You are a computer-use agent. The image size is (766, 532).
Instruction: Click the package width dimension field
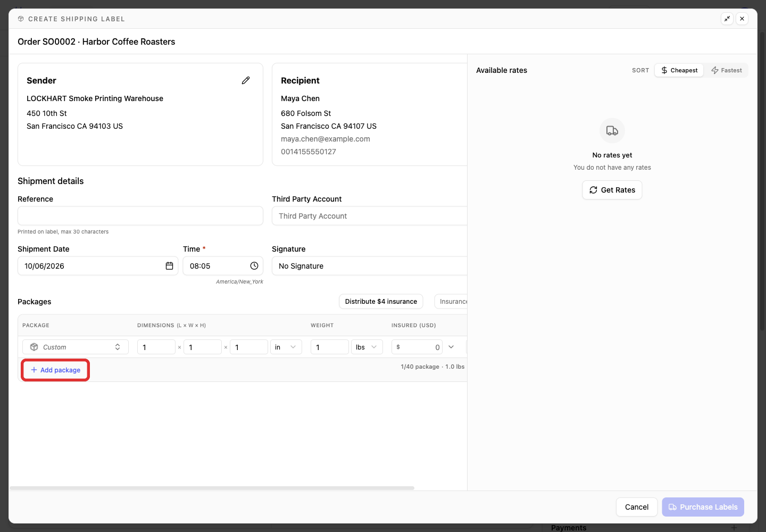(x=203, y=347)
